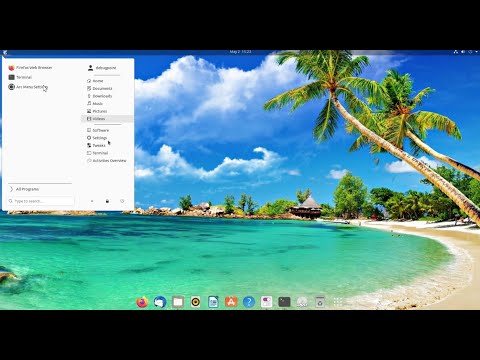Click the Type to search field
The height and width of the screenshot is (360, 480).
[x=41, y=201]
